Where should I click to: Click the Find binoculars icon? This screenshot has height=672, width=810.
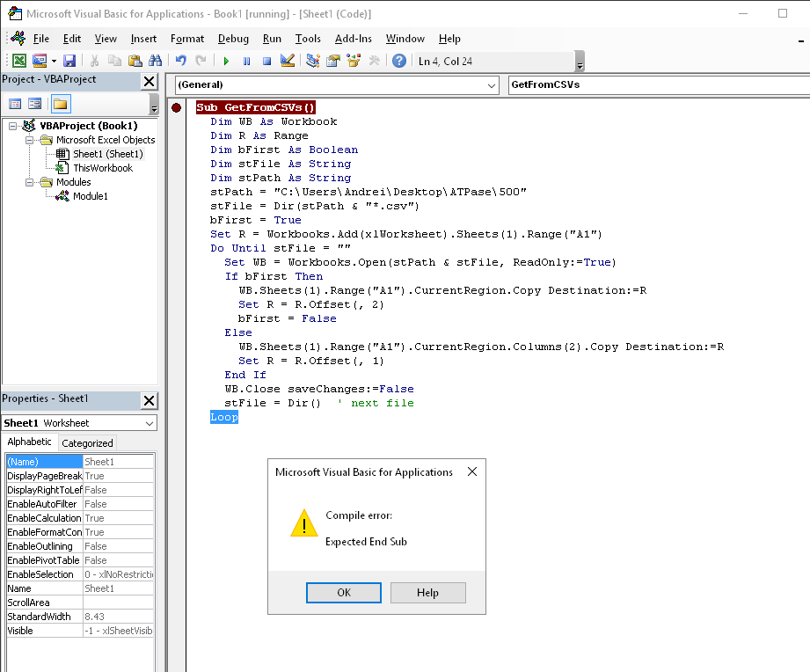click(x=156, y=61)
